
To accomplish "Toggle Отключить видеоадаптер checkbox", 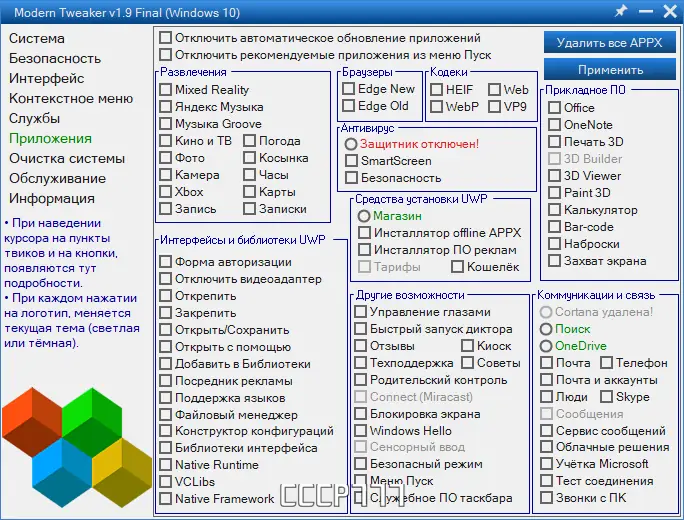I will pos(165,279).
